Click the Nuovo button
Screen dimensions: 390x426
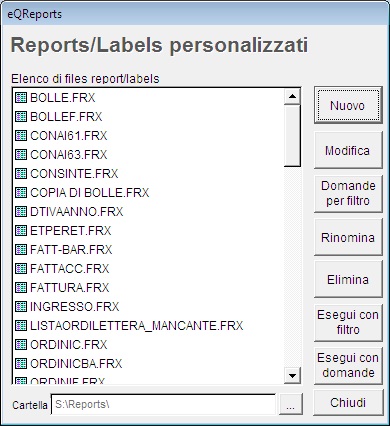point(348,105)
